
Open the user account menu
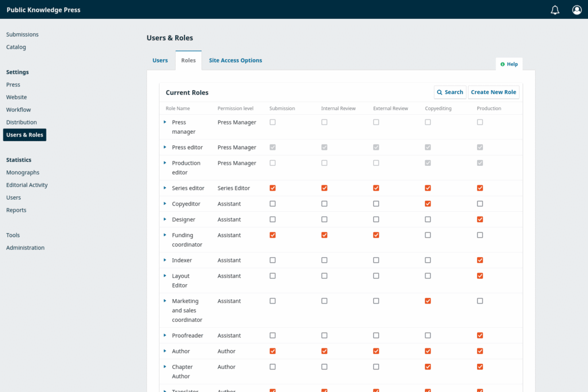pos(577,10)
